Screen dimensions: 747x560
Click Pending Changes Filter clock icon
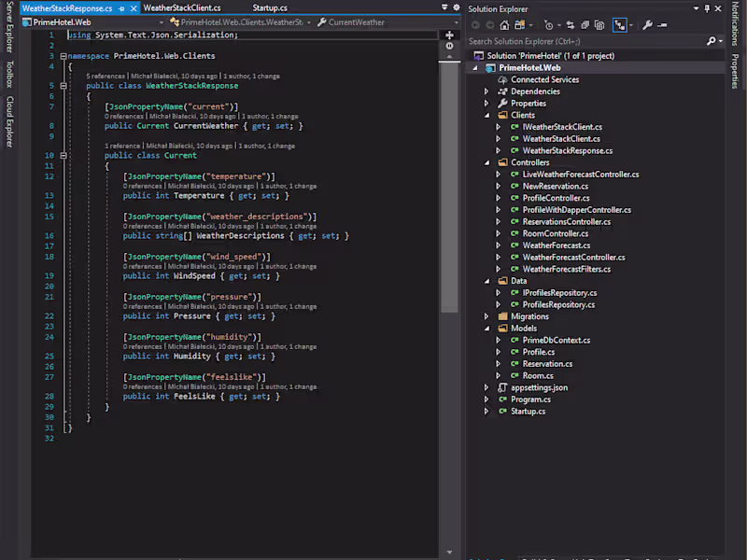tap(548, 25)
